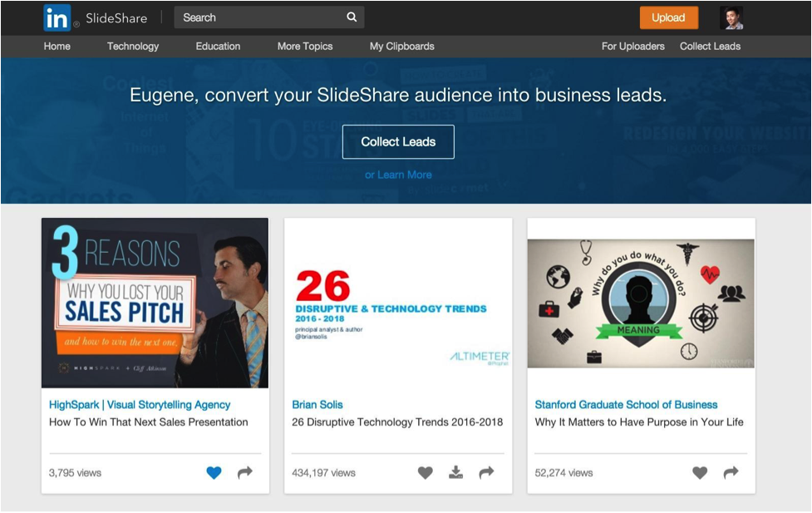812x513 pixels.
Task: Click the '3,795 views' count
Action: click(75, 472)
